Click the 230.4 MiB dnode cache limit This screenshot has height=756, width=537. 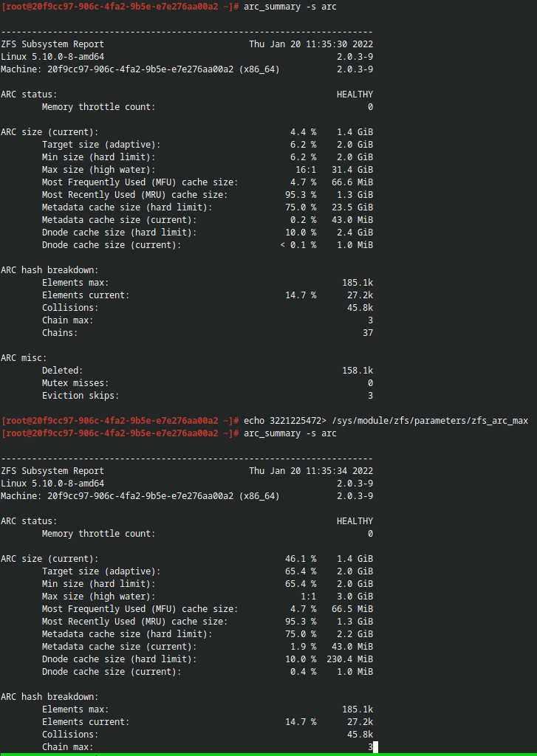pyautogui.click(x=350, y=659)
